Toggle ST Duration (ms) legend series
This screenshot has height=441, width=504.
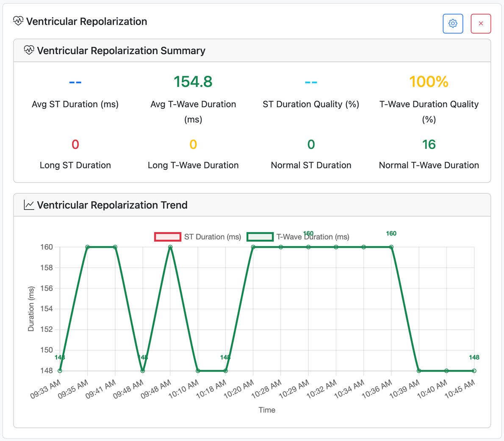(x=198, y=237)
